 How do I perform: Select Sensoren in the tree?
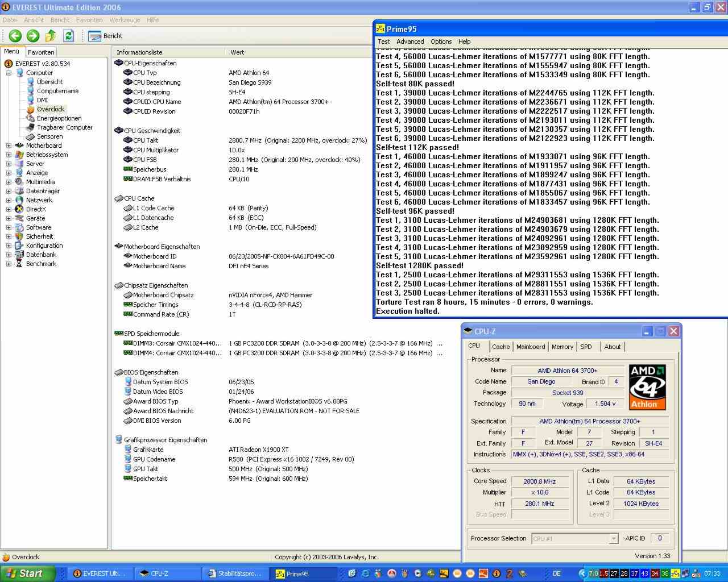coord(50,136)
